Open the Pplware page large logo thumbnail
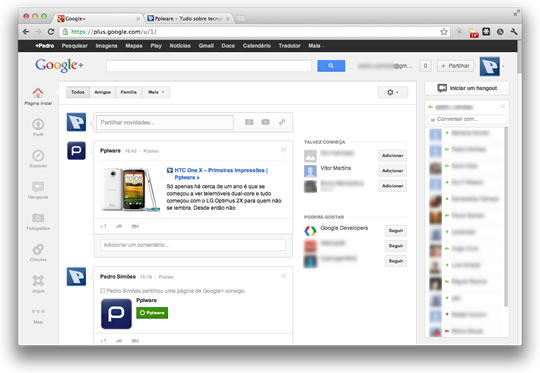540x373 pixels. click(116, 314)
